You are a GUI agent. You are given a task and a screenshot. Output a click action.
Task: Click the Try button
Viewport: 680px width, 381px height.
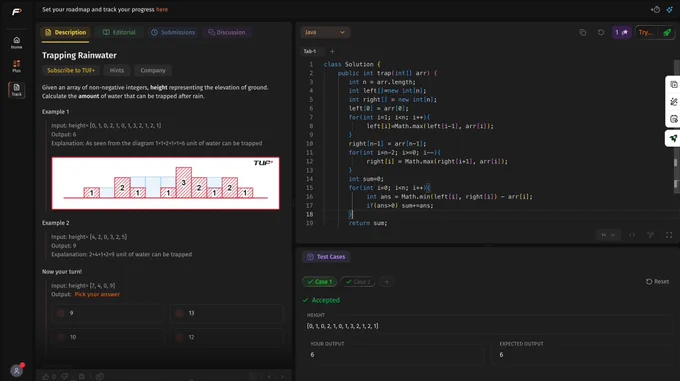[646, 33]
